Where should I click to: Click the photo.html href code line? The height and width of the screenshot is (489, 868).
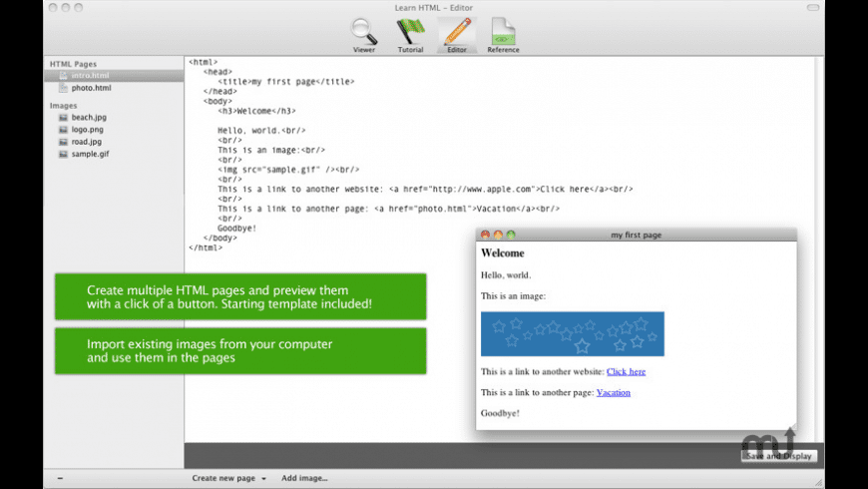point(389,209)
